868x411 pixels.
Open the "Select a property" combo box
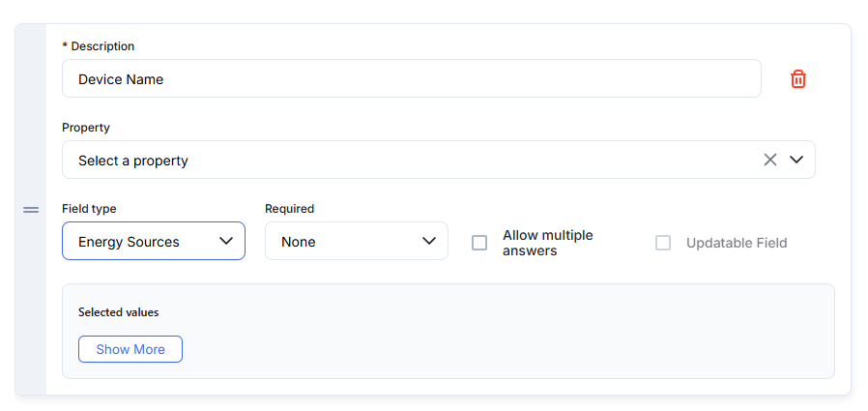click(406, 161)
